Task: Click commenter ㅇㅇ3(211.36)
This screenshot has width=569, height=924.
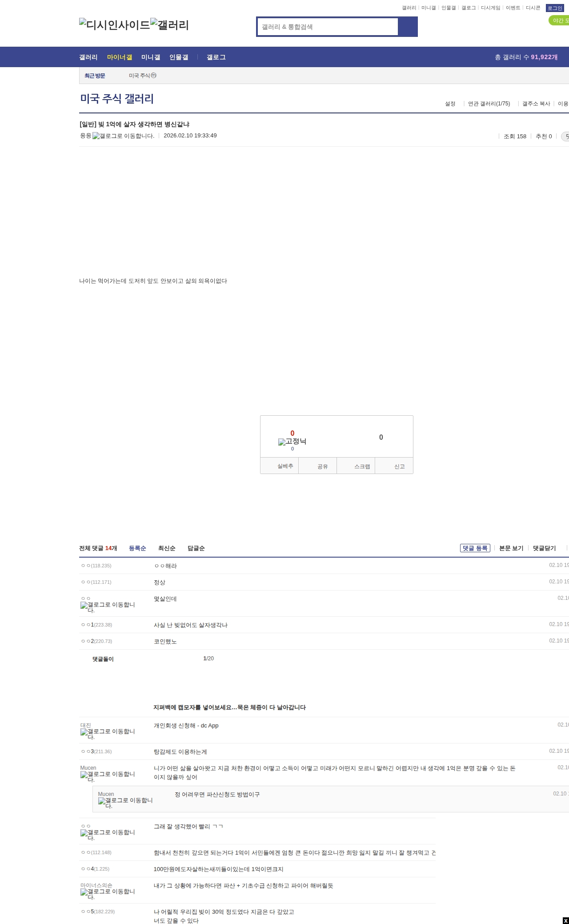Action: click(96, 751)
